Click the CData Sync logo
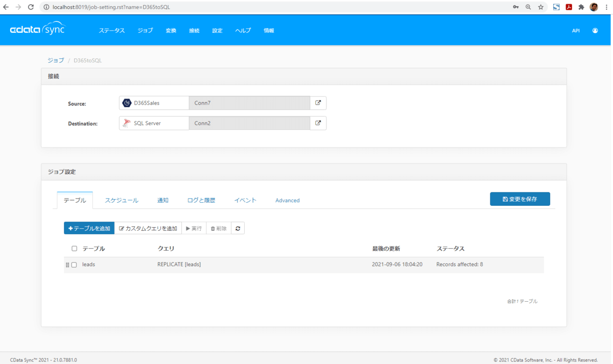 click(x=37, y=30)
